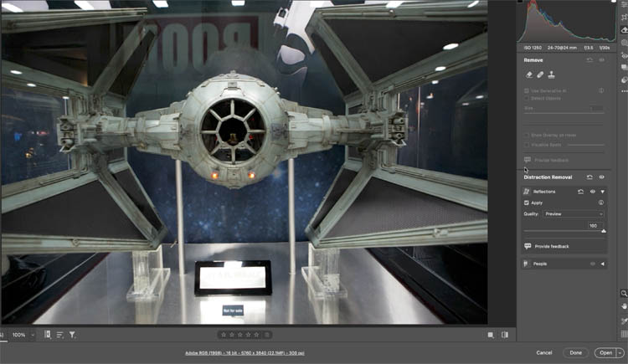Toggle visibility of Reflections removal
This screenshot has width=628, height=364.
(593, 192)
